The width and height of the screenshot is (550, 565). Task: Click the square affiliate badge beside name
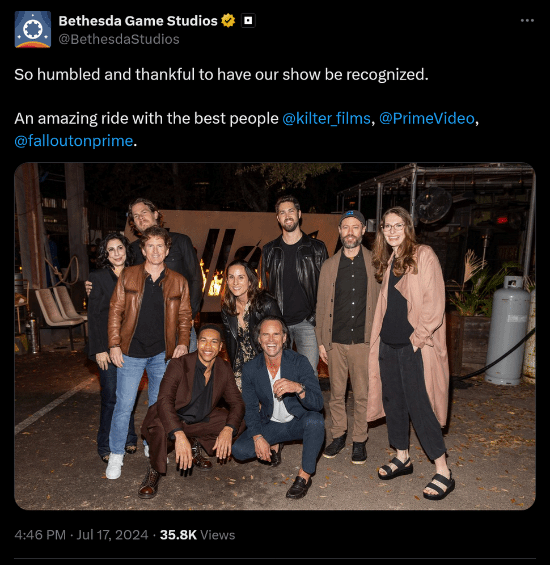pyautogui.click(x=248, y=21)
